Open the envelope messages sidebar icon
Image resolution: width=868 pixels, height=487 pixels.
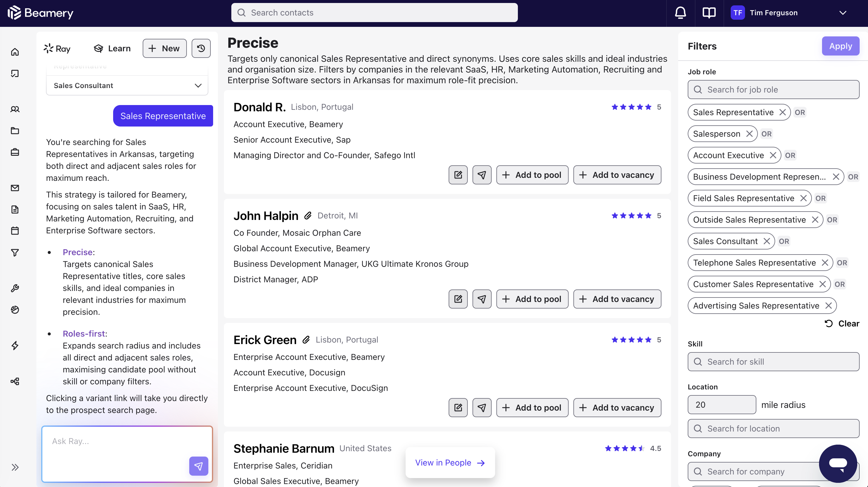pos(15,188)
